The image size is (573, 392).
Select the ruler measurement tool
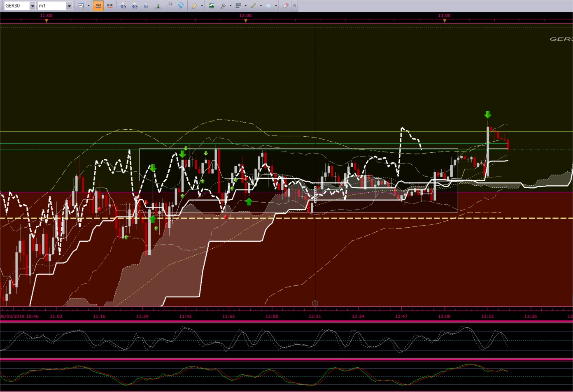coord(195,6)
